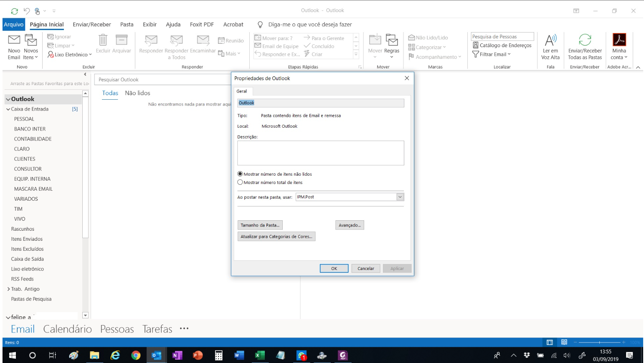
Task: Switch to reading view icon in status bar
Action: coord(564,343)
